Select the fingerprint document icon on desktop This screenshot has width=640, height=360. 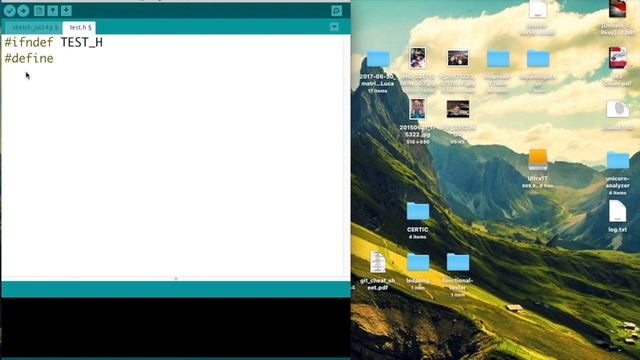(x=617, y=109)
